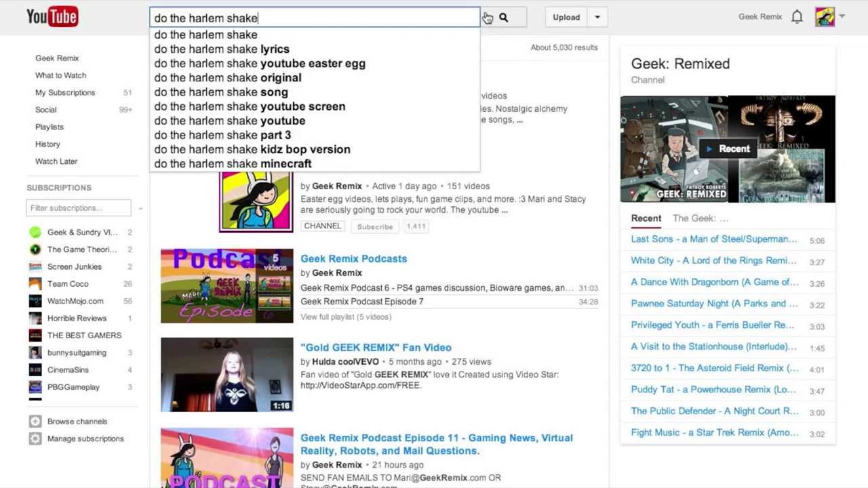Image resolution: width=868 pixels, height=488 pixels.
Task: Open What to Watch
Action: [61, 75]
